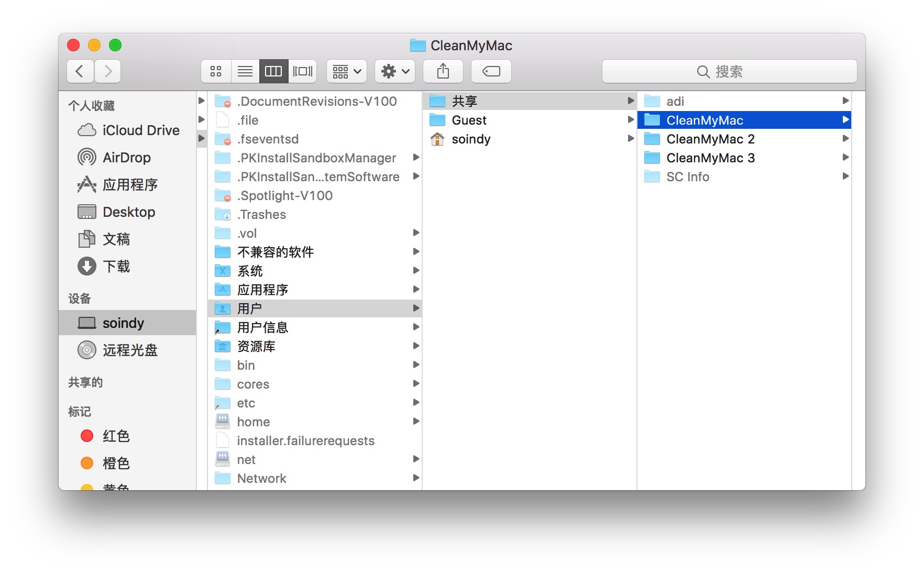Switch to list view
The image size is (924, 574).
pos(245,71)
